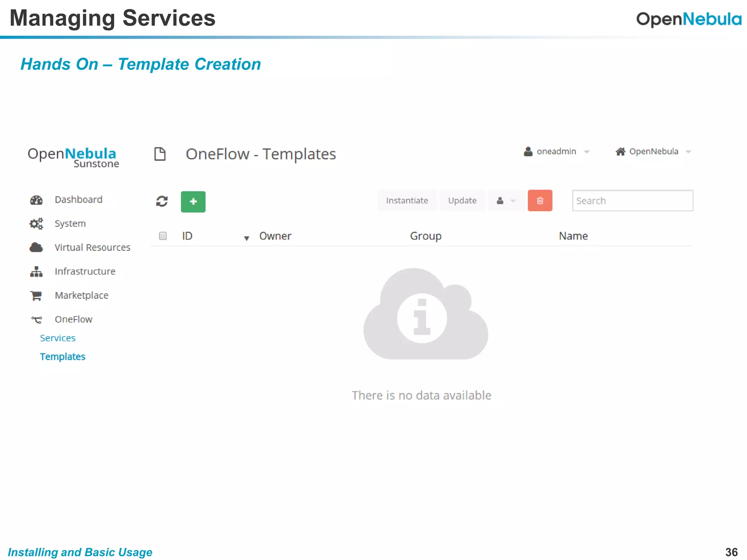Sort table by Owner column
The height and width of the screenshot is (560, 747).
coord(275,236)
